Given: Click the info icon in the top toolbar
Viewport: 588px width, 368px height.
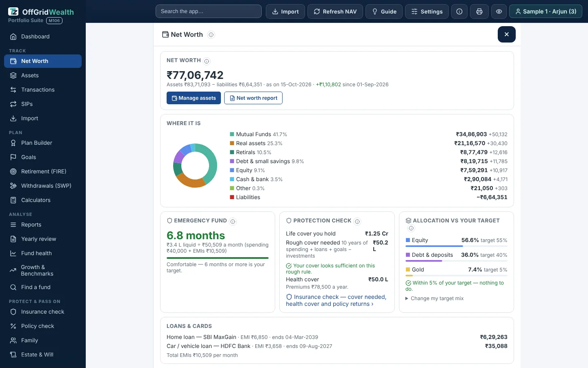Looking at the screenshot, I should [x=459, y=11].
